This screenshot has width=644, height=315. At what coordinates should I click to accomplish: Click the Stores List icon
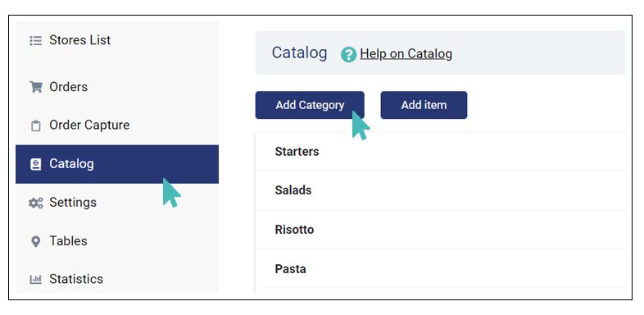click(36, 41)
